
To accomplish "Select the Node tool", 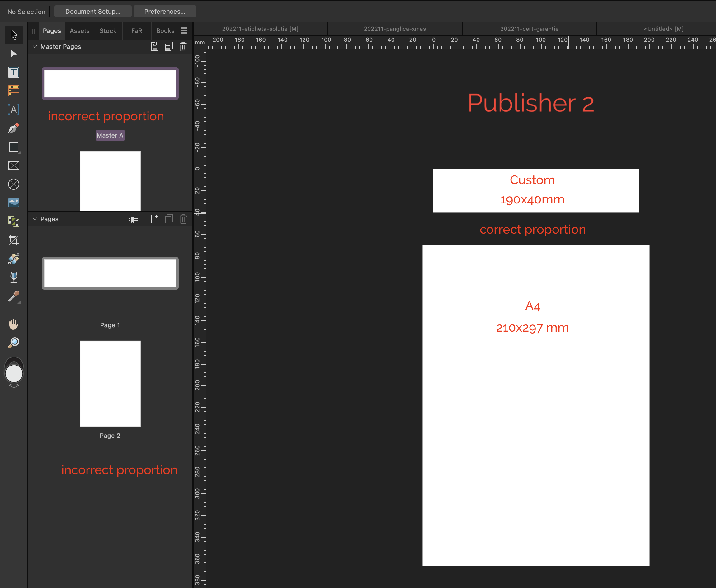I will 14,54.
